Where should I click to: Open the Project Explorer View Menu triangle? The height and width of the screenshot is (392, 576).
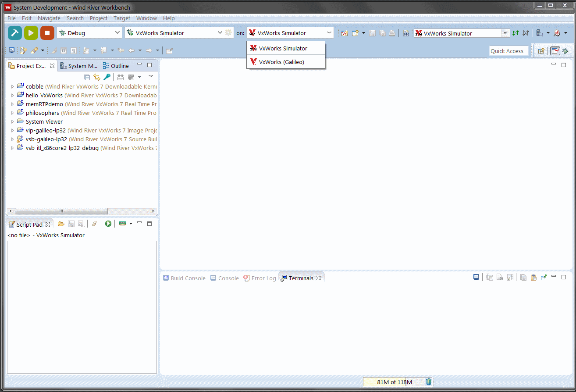(151, 77)
